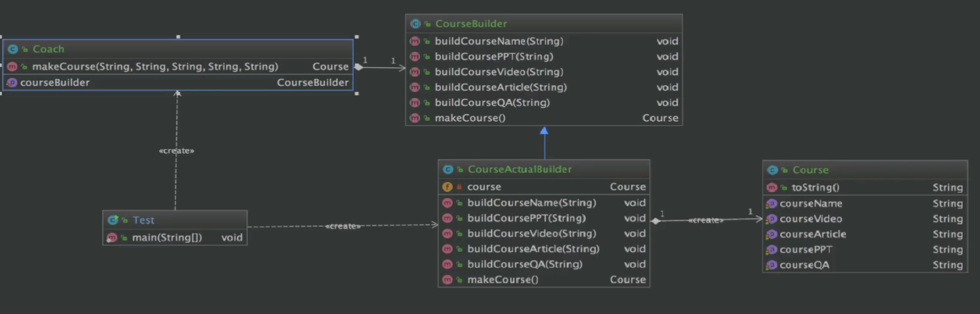Select buildCourseArticle(String) text in CourseActualBuilder

point(533,249)
